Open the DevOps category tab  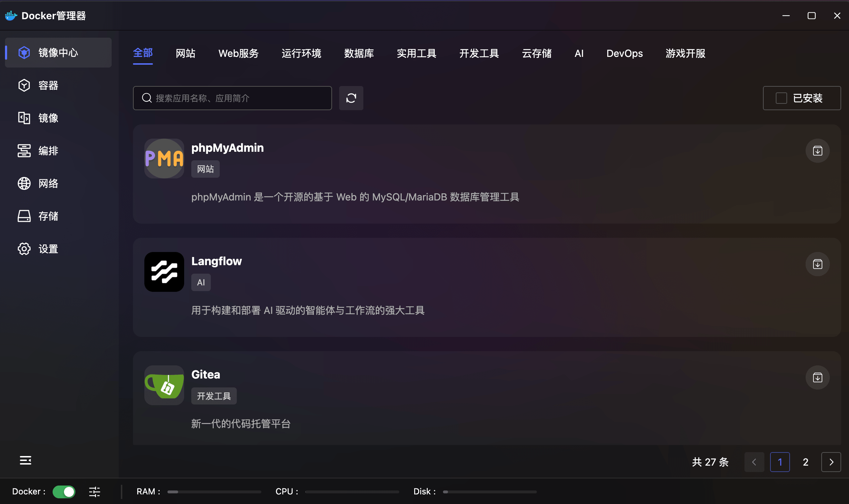[625, 53]
